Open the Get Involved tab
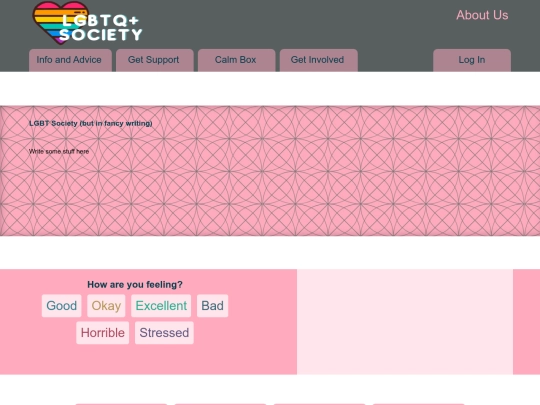 pos(319,60)
